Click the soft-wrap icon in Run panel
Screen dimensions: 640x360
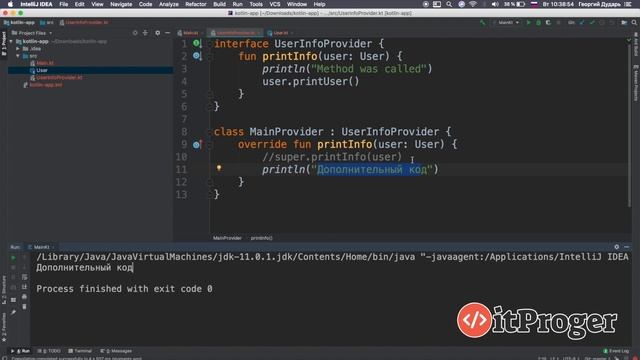point(24,277)
